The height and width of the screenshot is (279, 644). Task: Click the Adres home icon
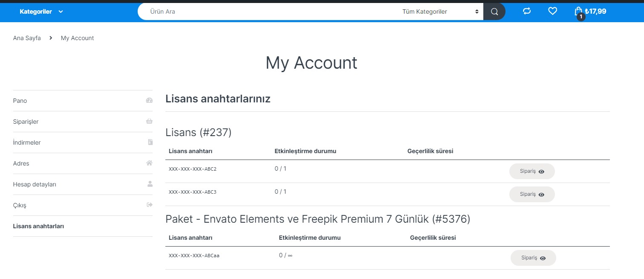[x=149, y=163]
